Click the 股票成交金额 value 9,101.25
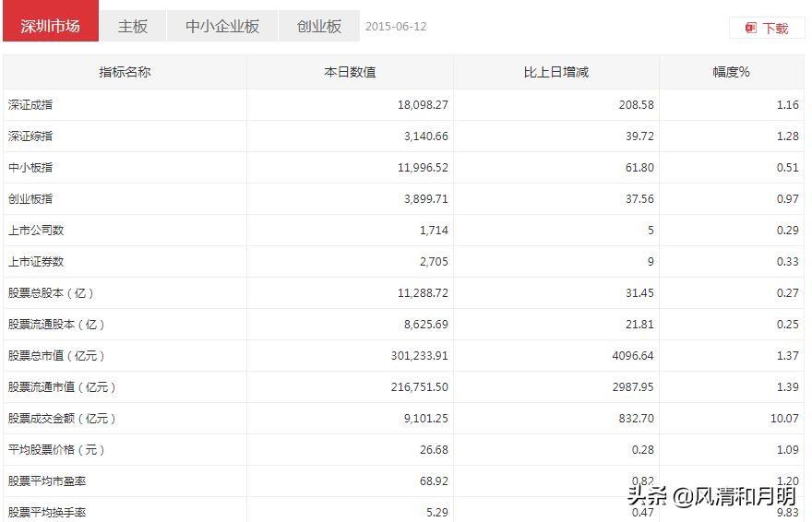 (x=425, y=419)
